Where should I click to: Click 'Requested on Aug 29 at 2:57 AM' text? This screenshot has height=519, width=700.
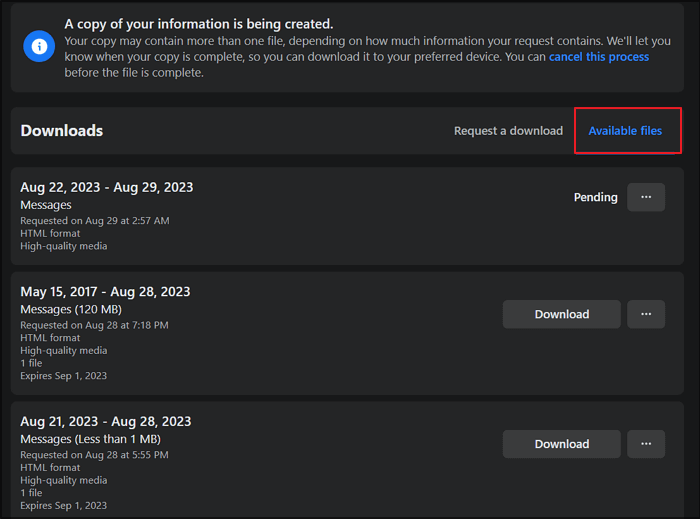pyautogui.click(x=95, y=221)
